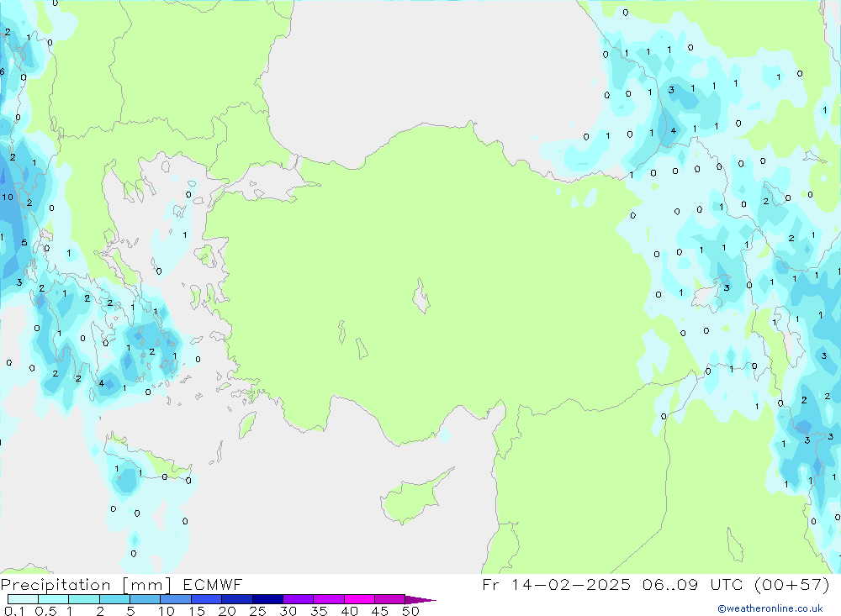Screen dimensions: 841x616
Task: Click the 0.1–0.5 mm palest cyan legend swatch
Action: (x=23, y=599)
